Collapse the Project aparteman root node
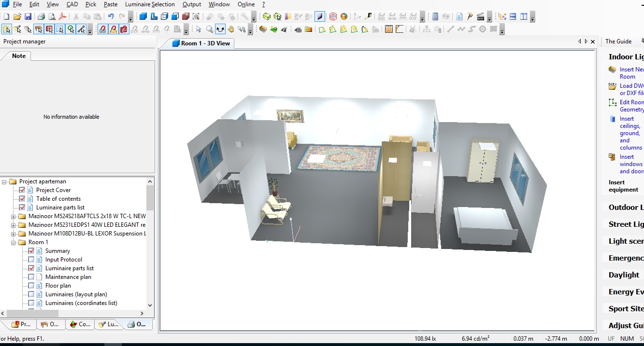The height and width of the screenshot is (346, 644). point(4,182)
